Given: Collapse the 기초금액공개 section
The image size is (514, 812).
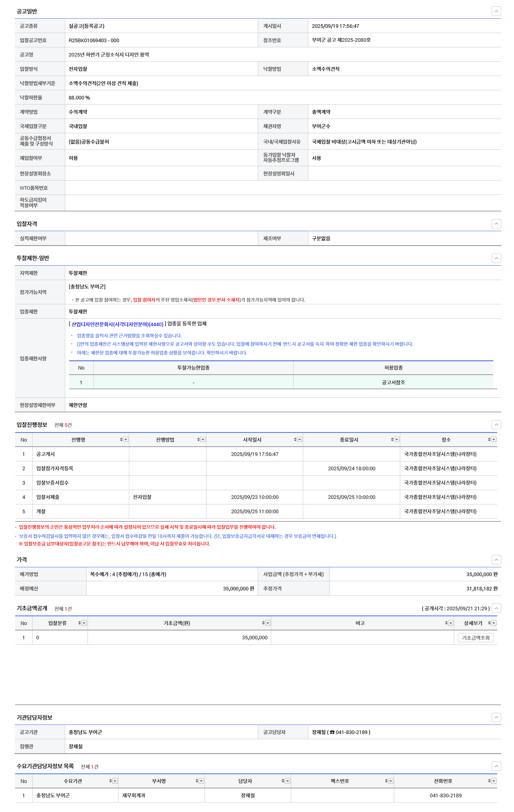Looking at the screenshot, I should point(496,608).
